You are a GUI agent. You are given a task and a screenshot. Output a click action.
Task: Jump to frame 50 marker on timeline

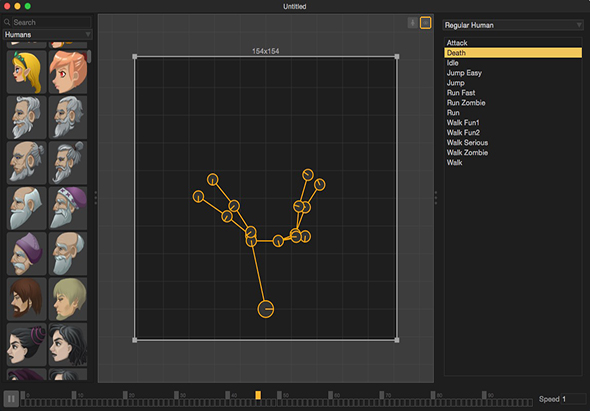[279, 395]
